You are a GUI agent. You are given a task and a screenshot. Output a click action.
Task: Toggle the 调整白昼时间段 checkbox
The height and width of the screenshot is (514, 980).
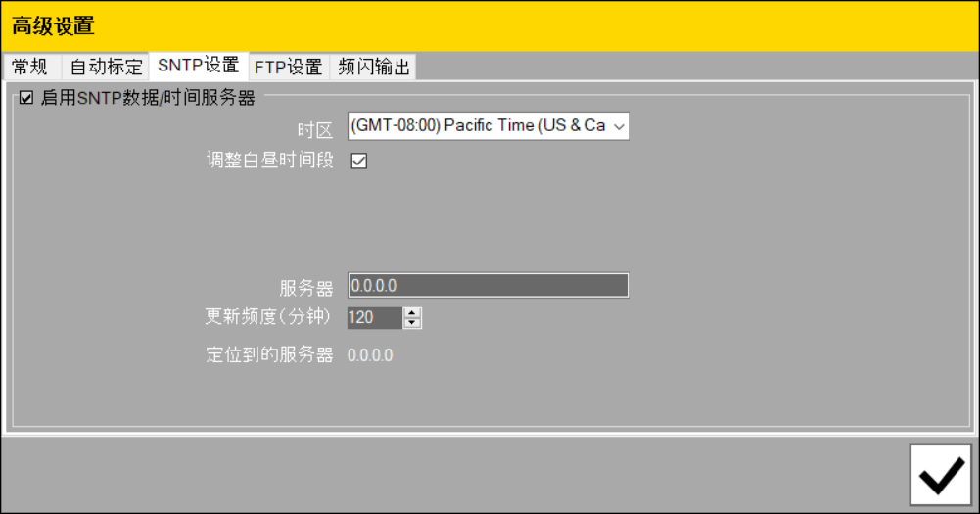(x=358, y=162)
